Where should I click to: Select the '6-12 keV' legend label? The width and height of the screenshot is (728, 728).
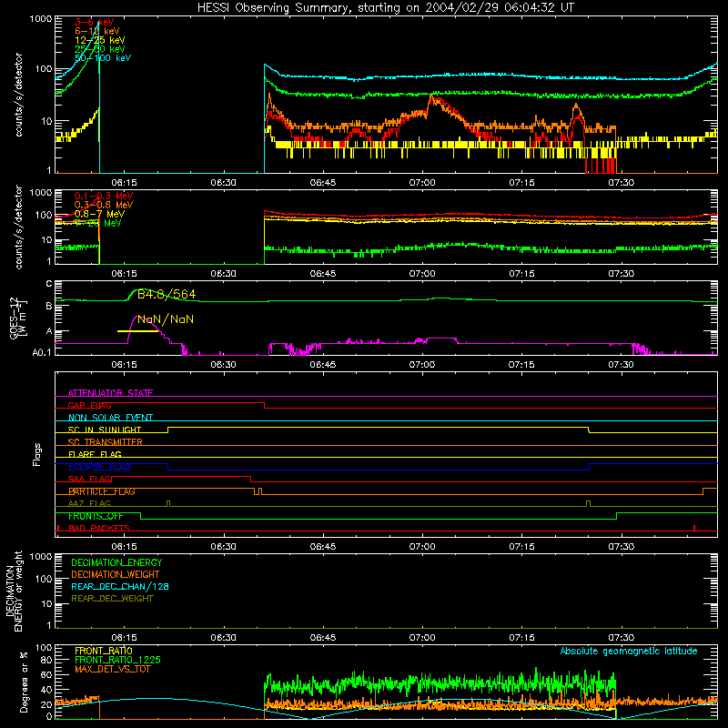[97, 31]
